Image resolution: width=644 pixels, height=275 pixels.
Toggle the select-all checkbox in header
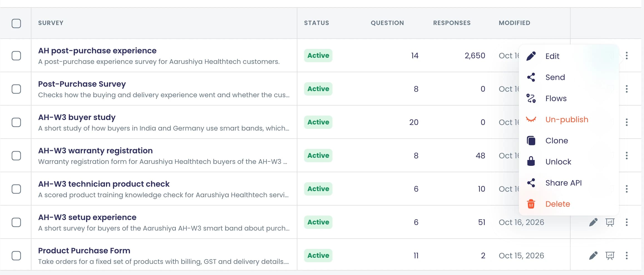16,23
